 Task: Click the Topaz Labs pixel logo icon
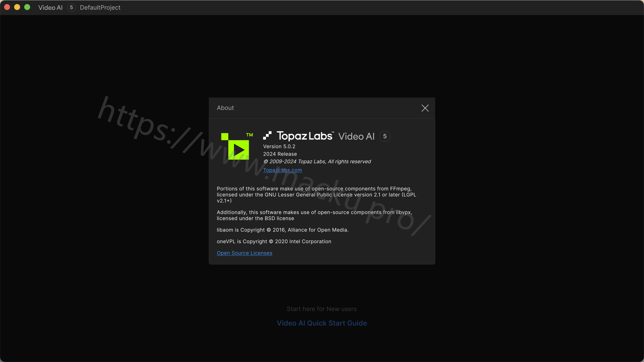[267, 135]
